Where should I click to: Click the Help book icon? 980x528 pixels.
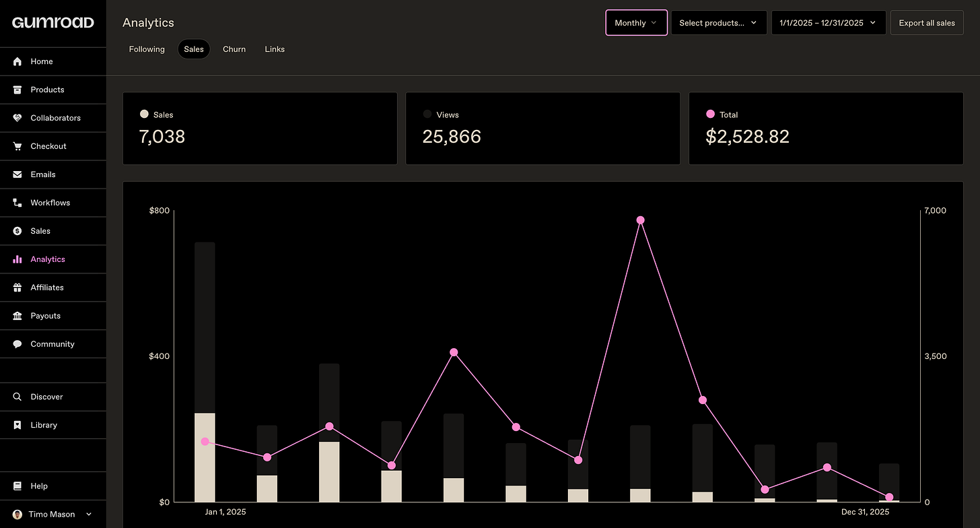[17, 486]
